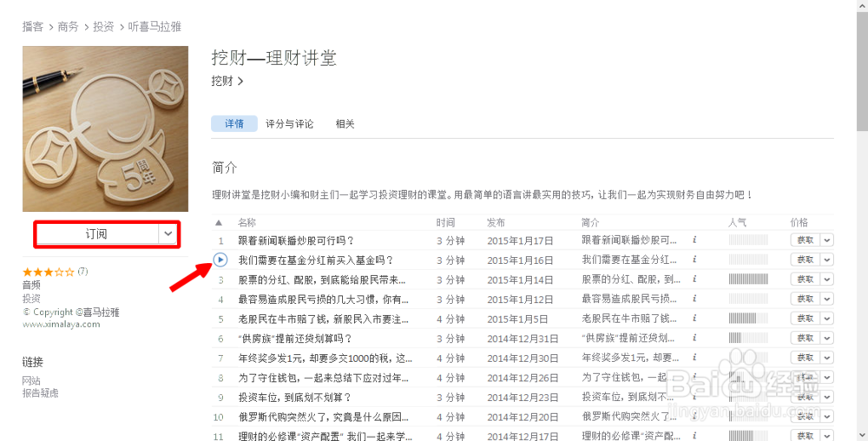The height and width of the screenshot is (441, 868).
Task: Get episode 1 with 获取 button
Action: 806,240
